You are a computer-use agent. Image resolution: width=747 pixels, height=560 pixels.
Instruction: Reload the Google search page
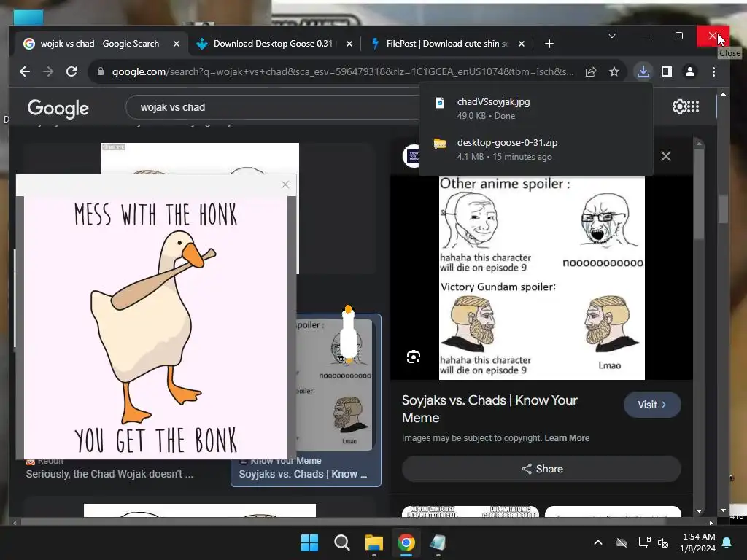point(71,71)
